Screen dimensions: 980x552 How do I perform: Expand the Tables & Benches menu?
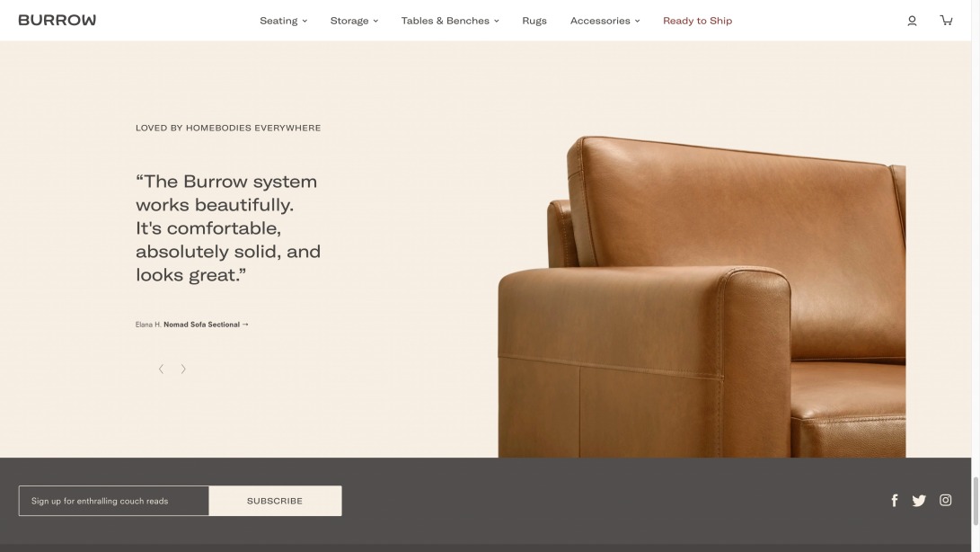pos(450,21)
